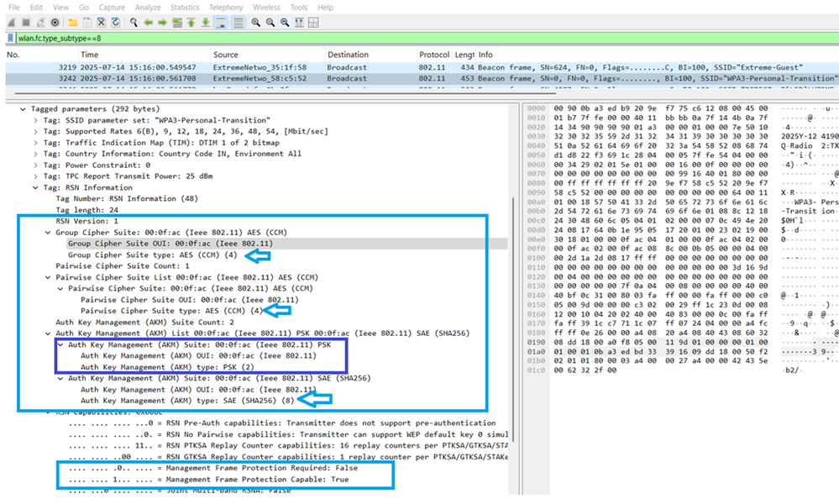839x504 pixels.
Task: Collapse the AKM Suite PSK node
Action: pos(60,345)
